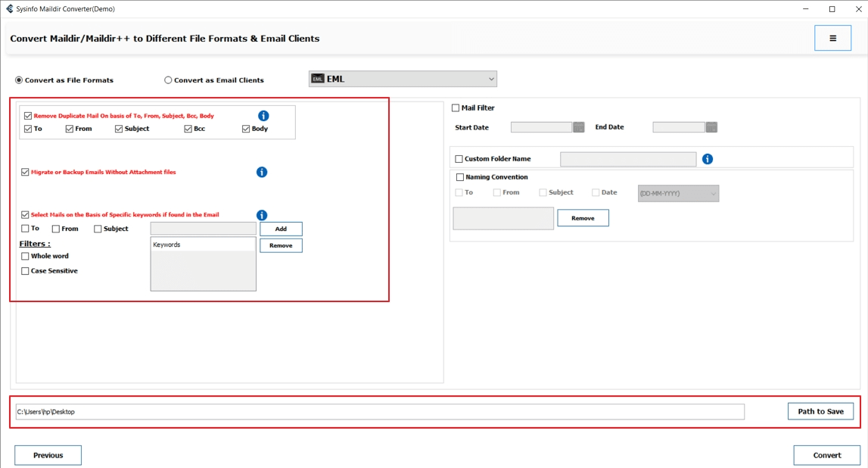Click the Keywords list box
This screenshot has width=868, height=468.
(203, 264)
